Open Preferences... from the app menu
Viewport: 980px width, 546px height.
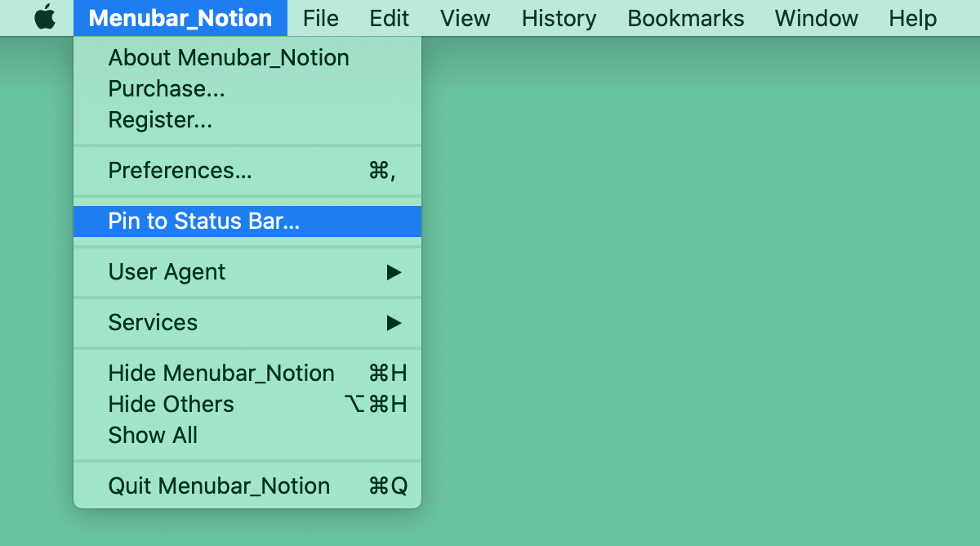coord(247,171)
